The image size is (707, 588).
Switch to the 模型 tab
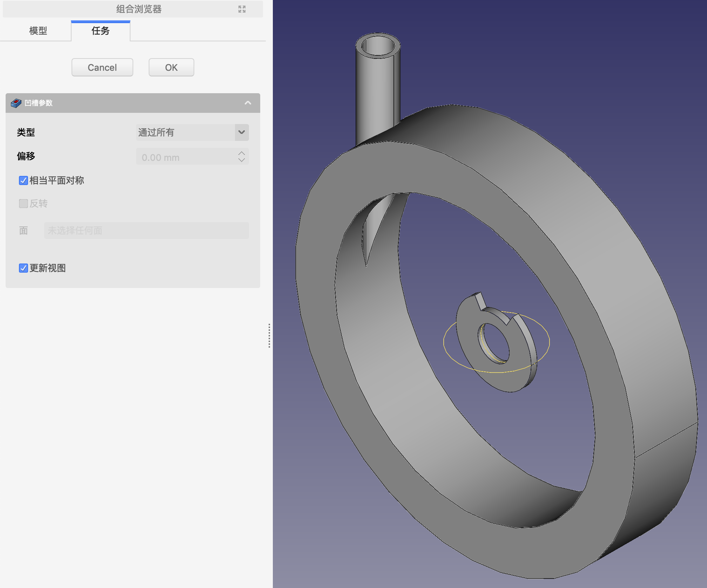pos(38,31)
